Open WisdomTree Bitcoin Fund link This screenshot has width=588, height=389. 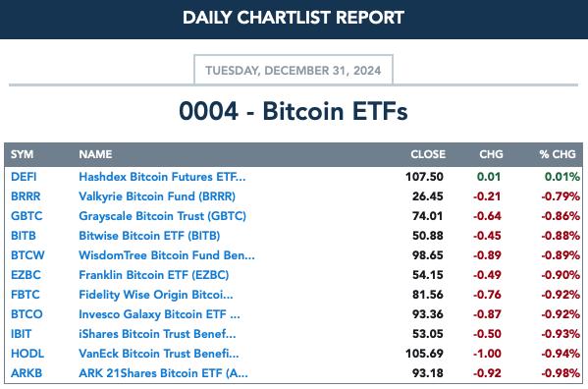[x=167, y=255]
